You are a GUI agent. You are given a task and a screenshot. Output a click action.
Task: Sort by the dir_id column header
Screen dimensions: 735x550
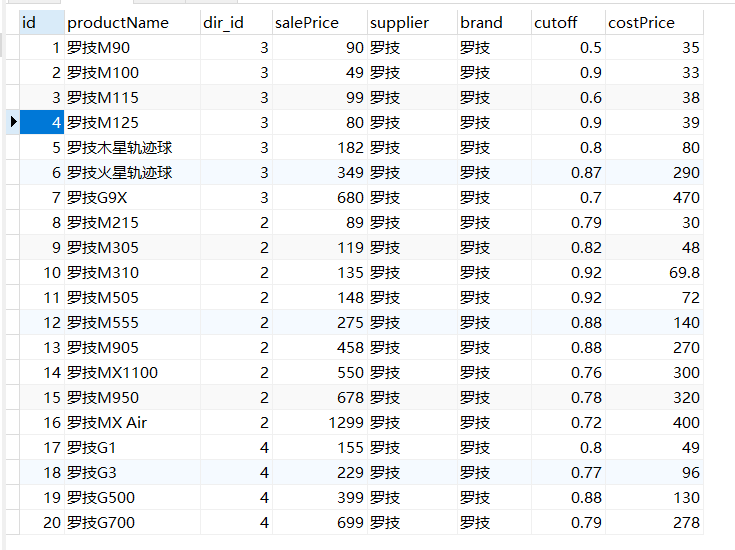[236, 23]
